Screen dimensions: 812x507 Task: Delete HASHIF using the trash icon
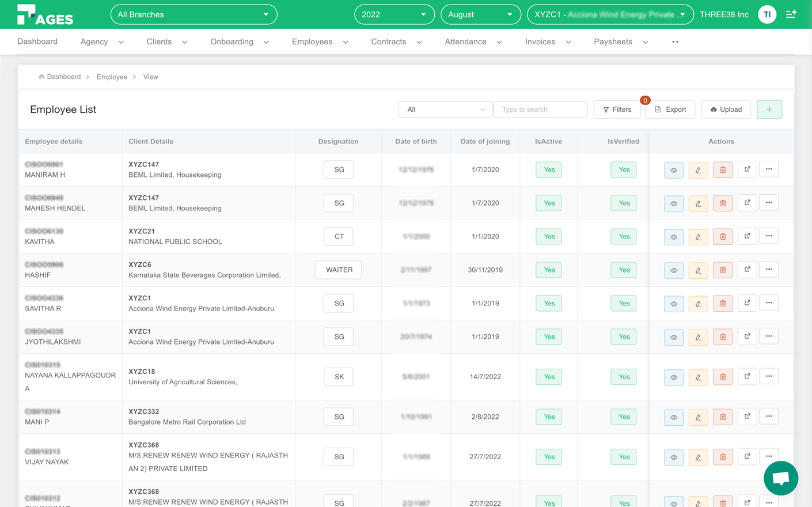click(x=723, y=270)
